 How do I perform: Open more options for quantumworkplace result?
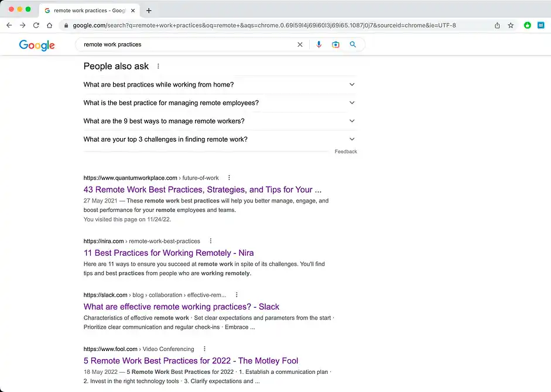[229, 178]
